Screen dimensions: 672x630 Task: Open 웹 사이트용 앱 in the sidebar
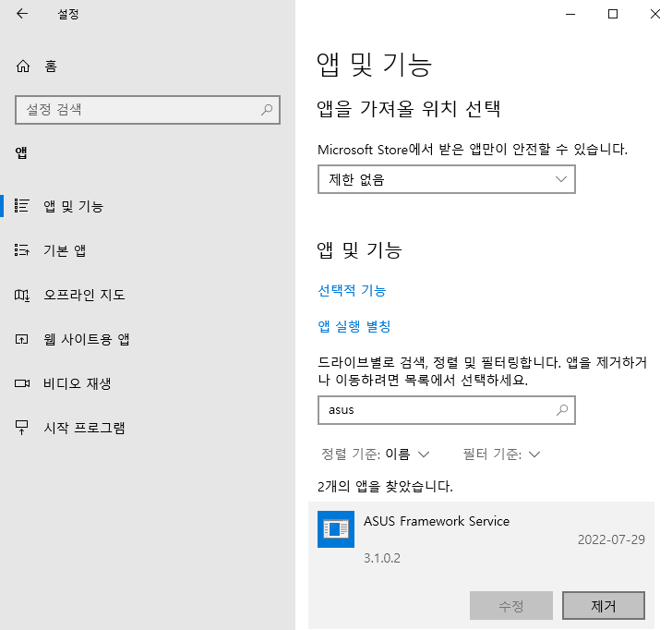[x=86, y=339]
